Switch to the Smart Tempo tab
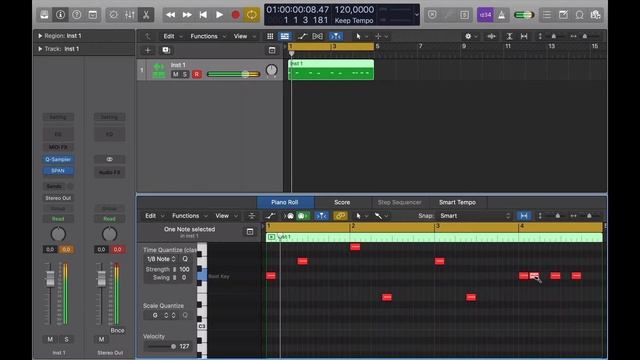 click(457, 202)
